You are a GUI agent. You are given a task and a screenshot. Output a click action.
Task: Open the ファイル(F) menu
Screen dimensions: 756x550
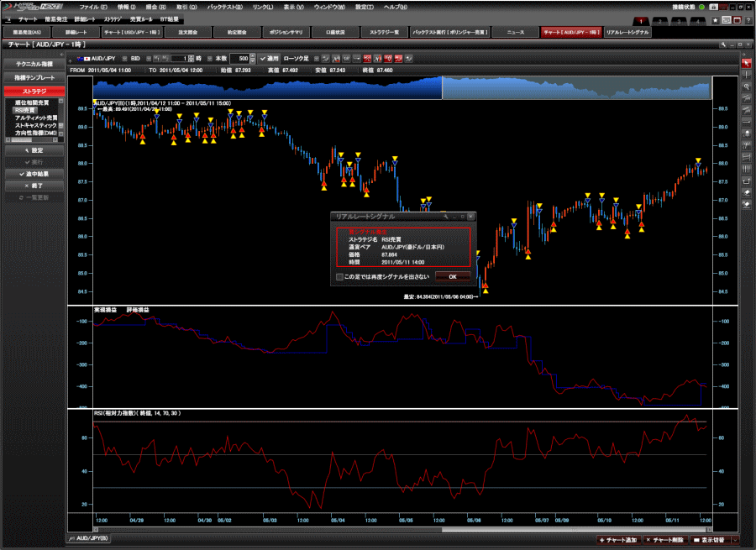(93, 7)
